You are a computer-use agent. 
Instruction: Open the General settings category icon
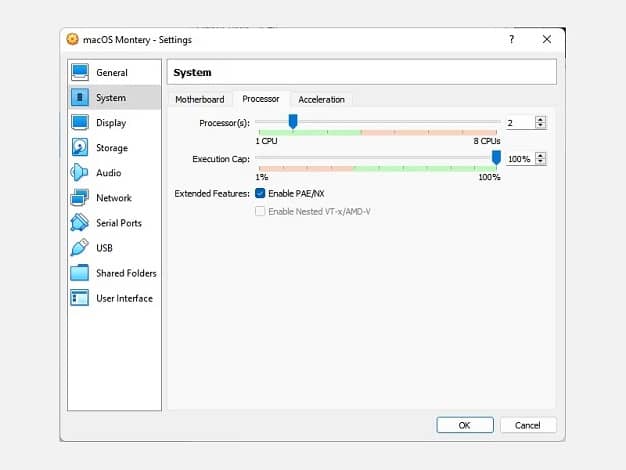(80, 73)
